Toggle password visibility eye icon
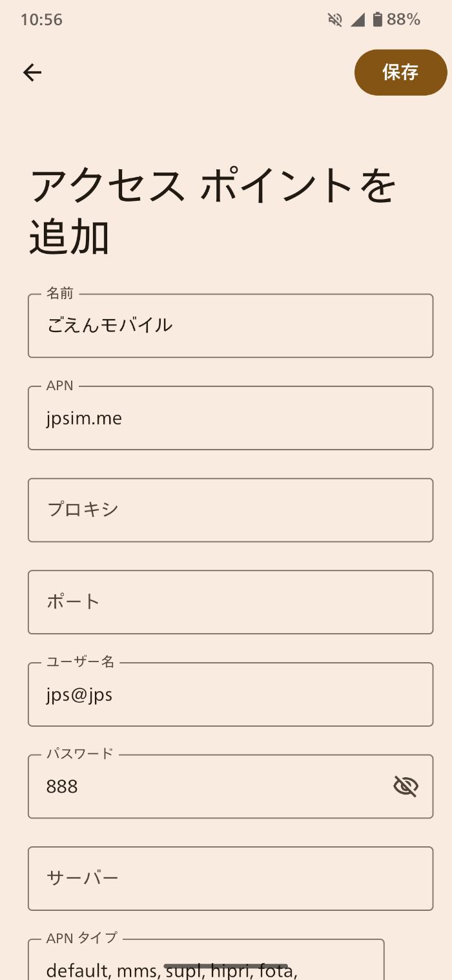Viewport: 452px width, 980px height. pos(406,786)
